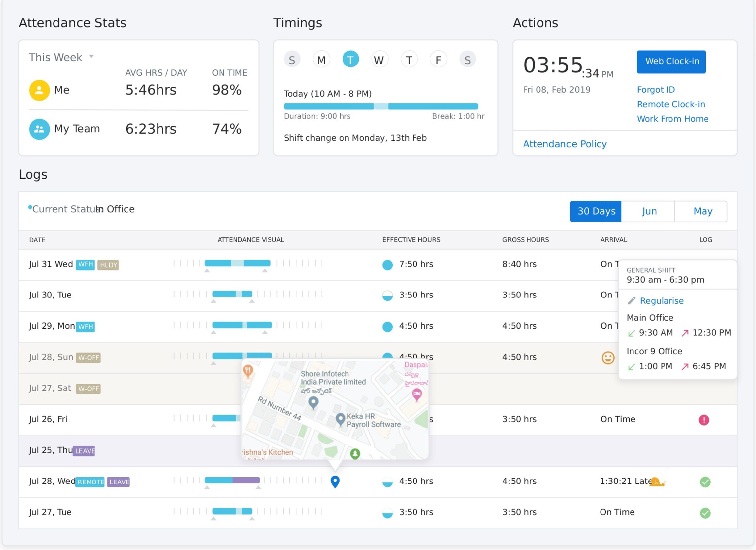Click the full blue hours circle for Jul 31
Image resolution: width=756 pixels, height=550 pixels.
tap(387, 265)
